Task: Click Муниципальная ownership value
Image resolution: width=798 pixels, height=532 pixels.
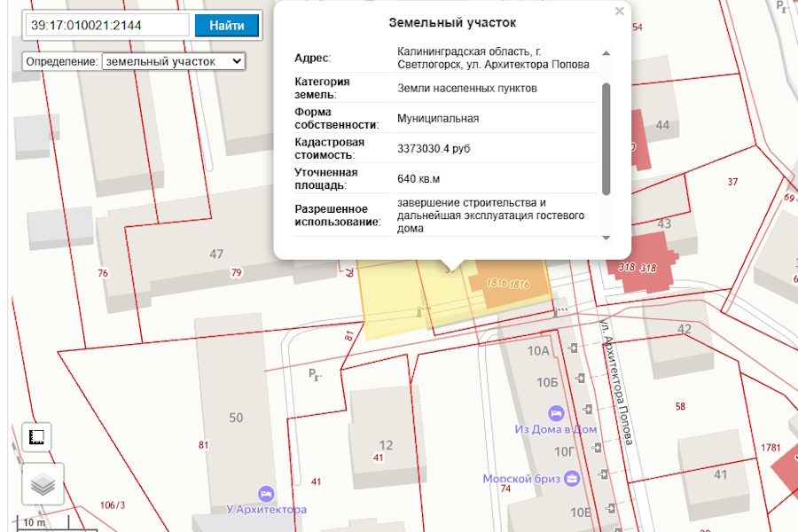Action: tap(438, 119)
